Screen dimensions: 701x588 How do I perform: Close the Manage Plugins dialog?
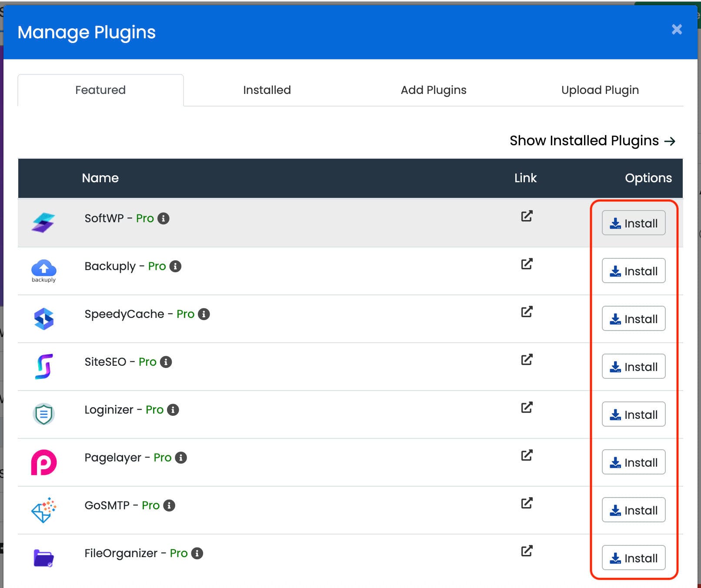coord(676,30)
